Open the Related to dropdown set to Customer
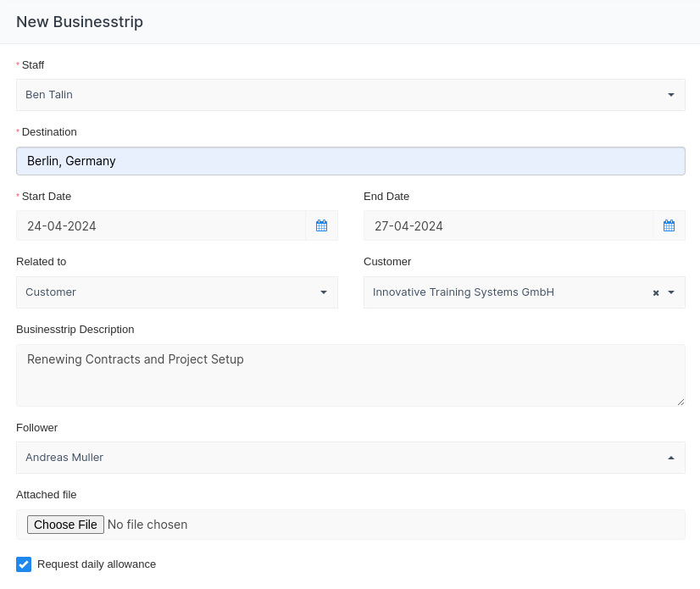 click(169, 292)
